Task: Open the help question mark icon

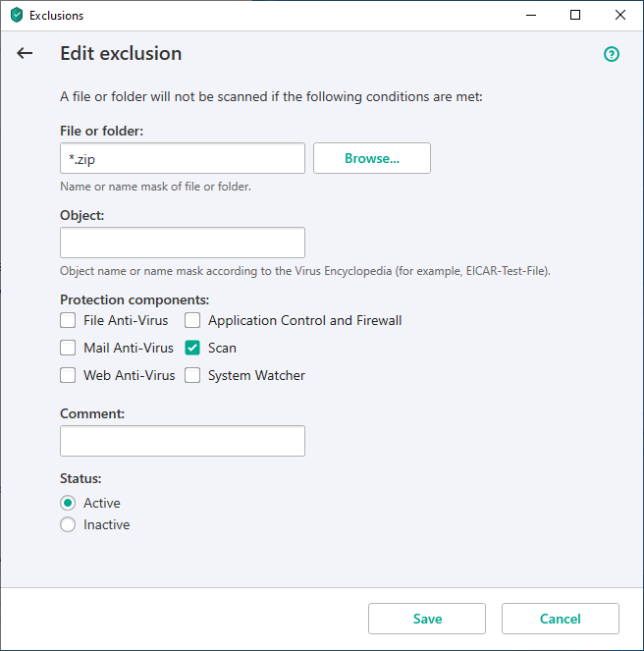Action: tap(612, 54)
